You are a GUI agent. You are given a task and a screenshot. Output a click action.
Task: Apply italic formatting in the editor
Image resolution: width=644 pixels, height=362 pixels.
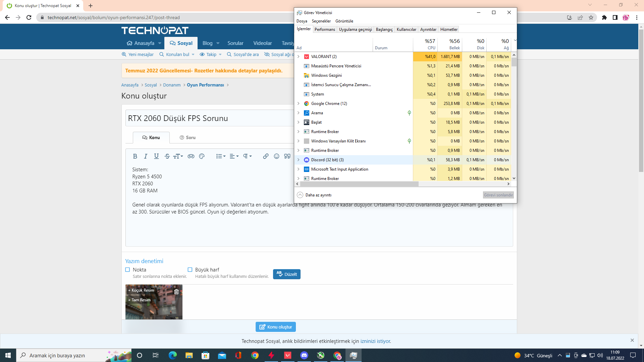146,156
